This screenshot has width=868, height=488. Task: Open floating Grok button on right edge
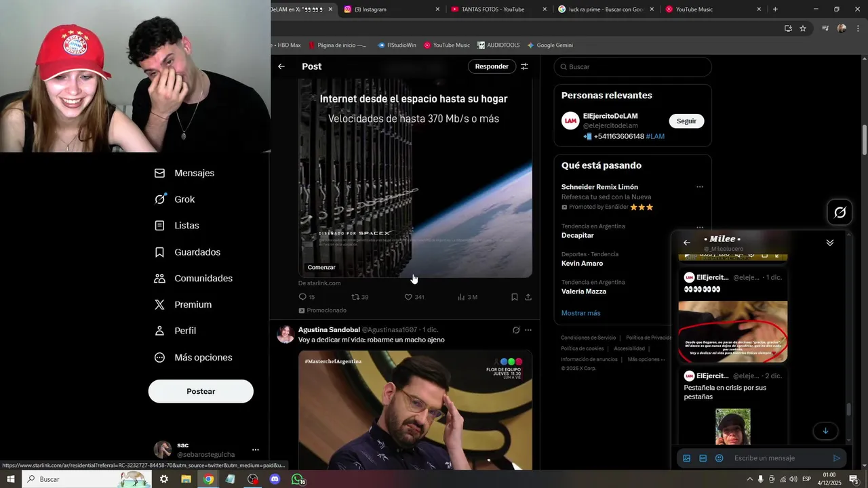click(x=840, y=213)
